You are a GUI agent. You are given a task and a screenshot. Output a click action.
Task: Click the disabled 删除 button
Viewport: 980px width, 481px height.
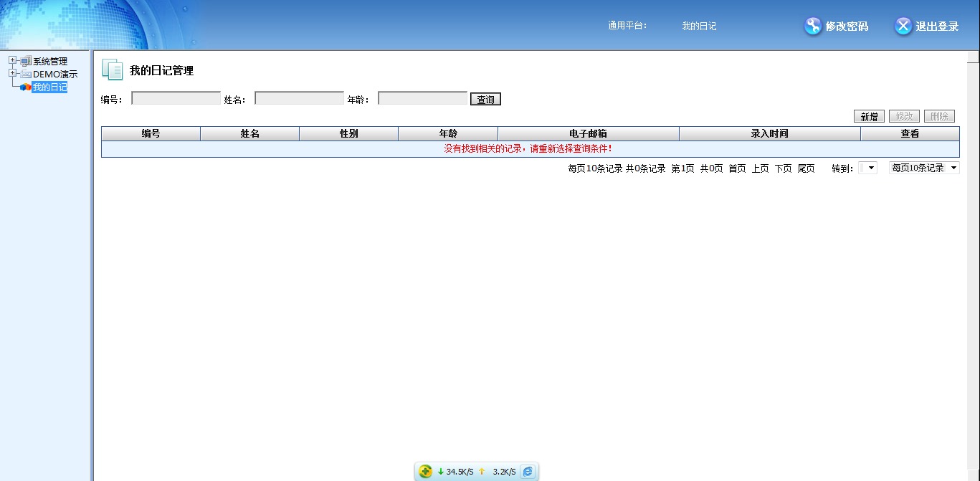[x=939, y=116]
